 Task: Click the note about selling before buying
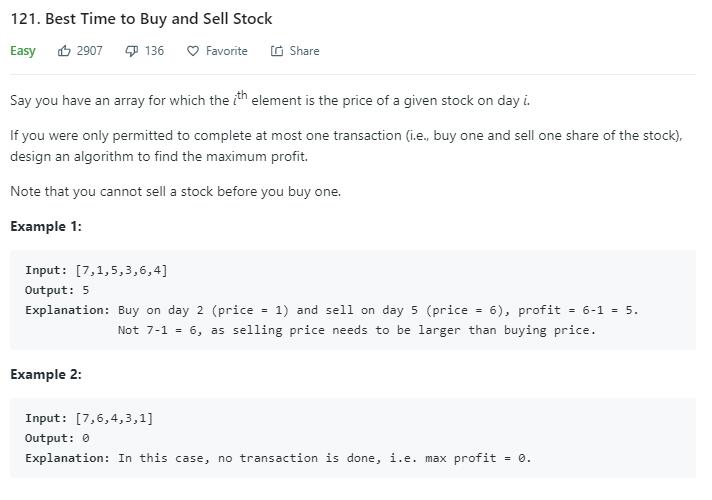176,191
